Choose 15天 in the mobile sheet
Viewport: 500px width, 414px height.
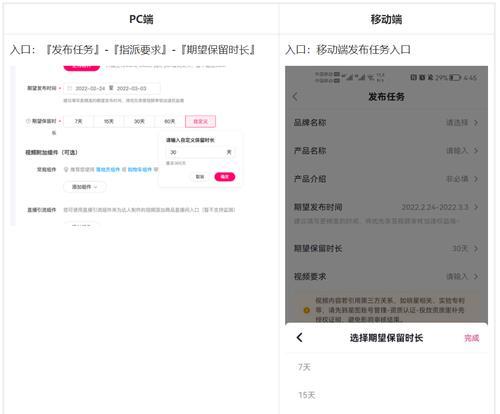tap(307, 395)
